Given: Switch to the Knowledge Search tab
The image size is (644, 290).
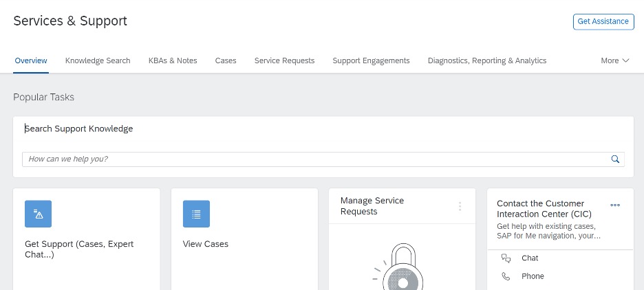Looking at the screenshot, I should tap(98, 60).
